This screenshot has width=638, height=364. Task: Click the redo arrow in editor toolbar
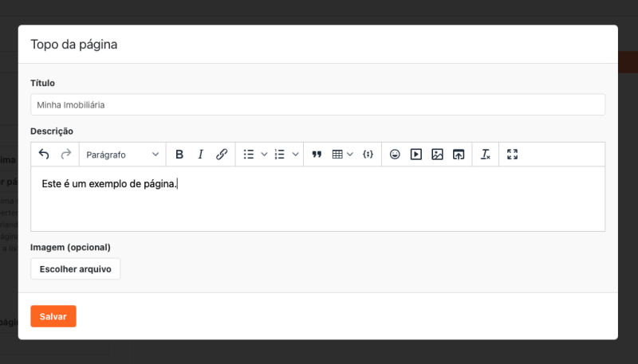click(x=66, y=155)
